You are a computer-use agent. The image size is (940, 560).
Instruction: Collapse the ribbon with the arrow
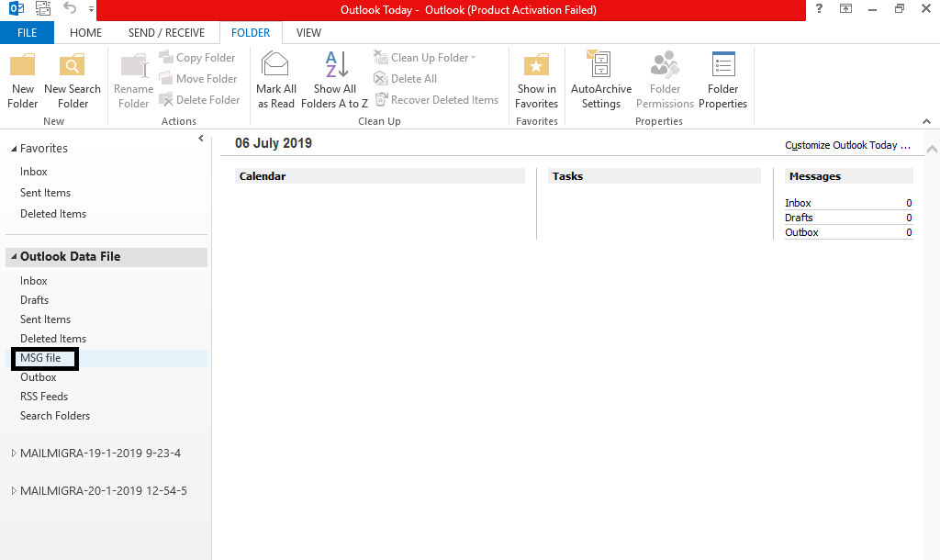(x=927, y=121)
